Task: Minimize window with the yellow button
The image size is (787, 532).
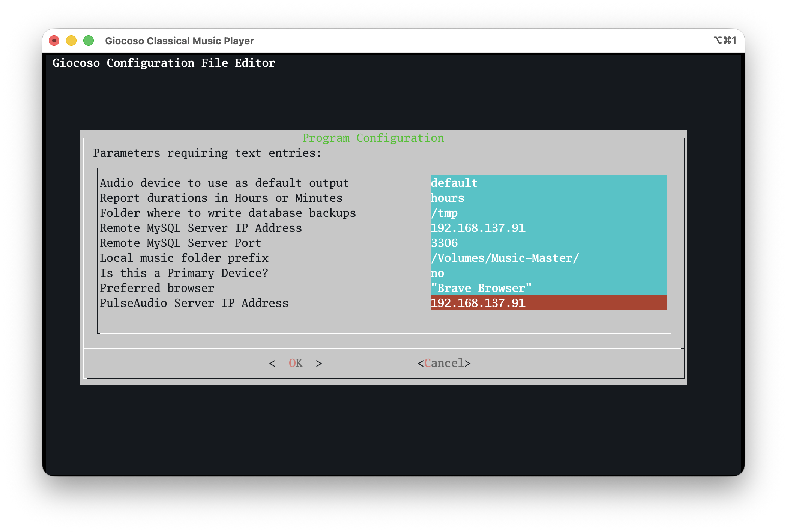Action: [71, 41]
